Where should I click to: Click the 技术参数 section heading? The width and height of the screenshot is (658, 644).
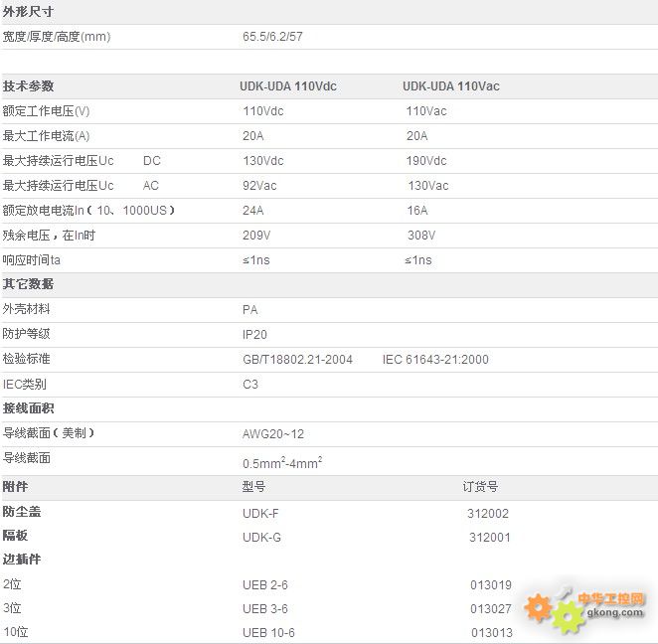[x=28, y=86]
